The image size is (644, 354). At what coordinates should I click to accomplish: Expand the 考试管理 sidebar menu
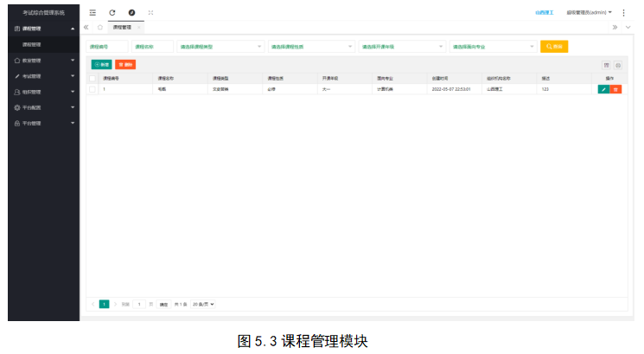click(43, 76)
